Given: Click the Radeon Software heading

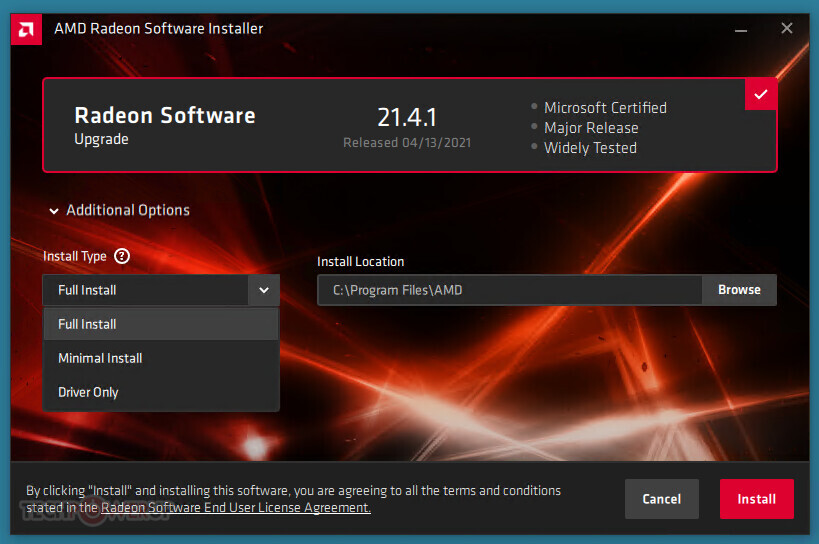Looking at the screenshot, I should pyautogui.click(x=165, y=115).
